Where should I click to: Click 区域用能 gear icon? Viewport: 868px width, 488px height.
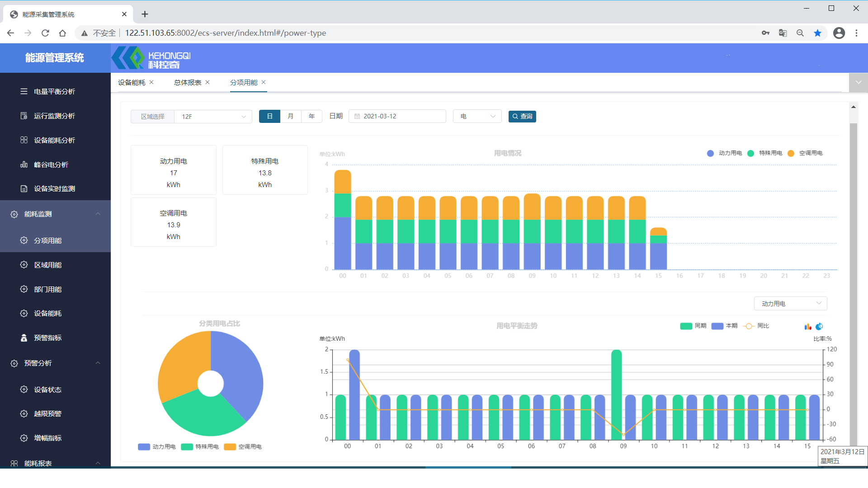pos(24,265)
